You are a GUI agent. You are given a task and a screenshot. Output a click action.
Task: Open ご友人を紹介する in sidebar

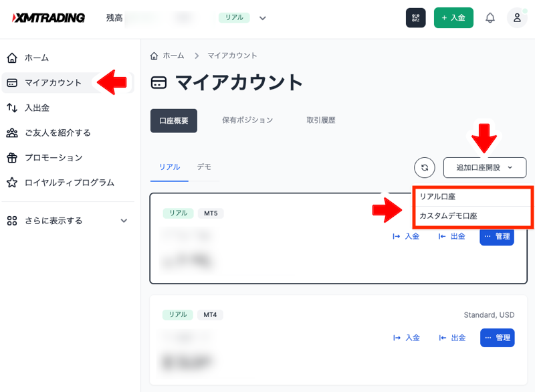58,132
